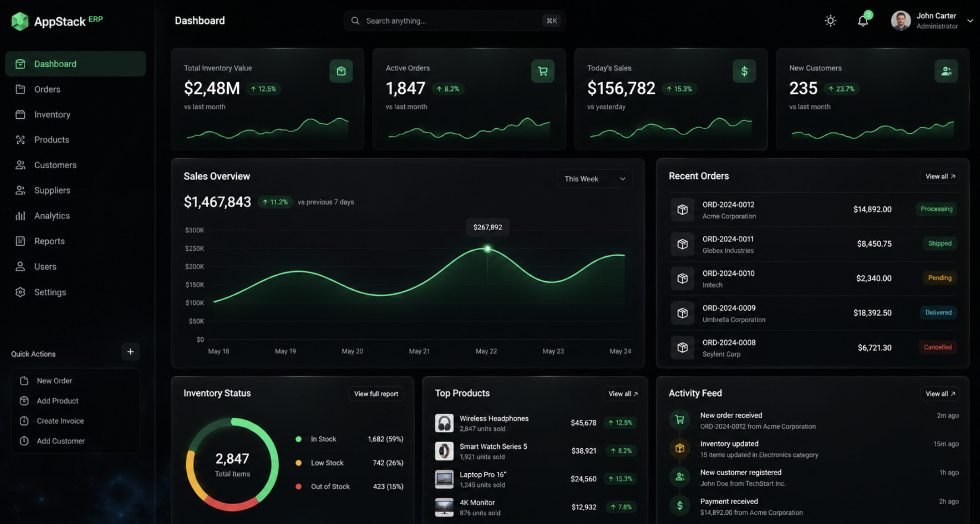This screenshot has height=524, width=980.
Task: Click the Analytics bar-chart icon
Action: click(20, 216)
